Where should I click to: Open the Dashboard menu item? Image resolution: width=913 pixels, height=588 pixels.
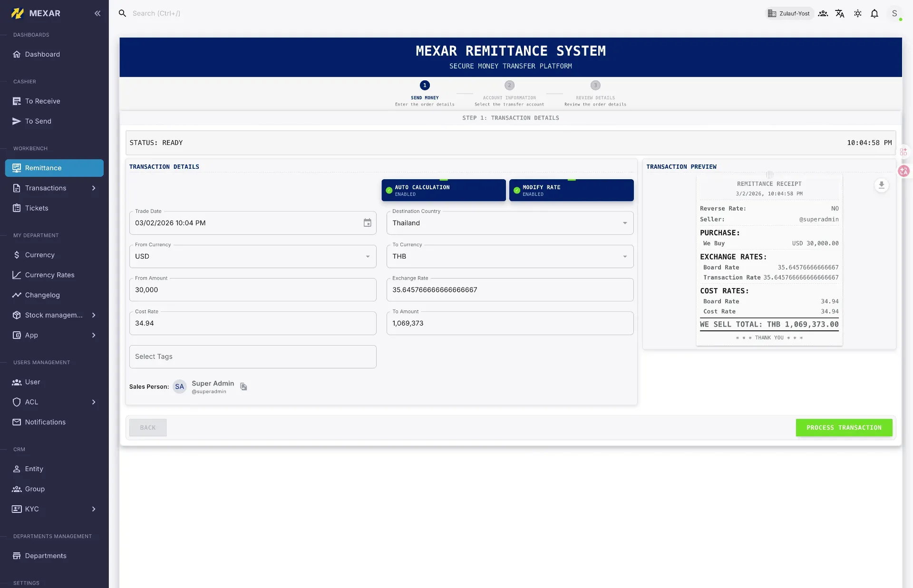click(x=42, y=54)
